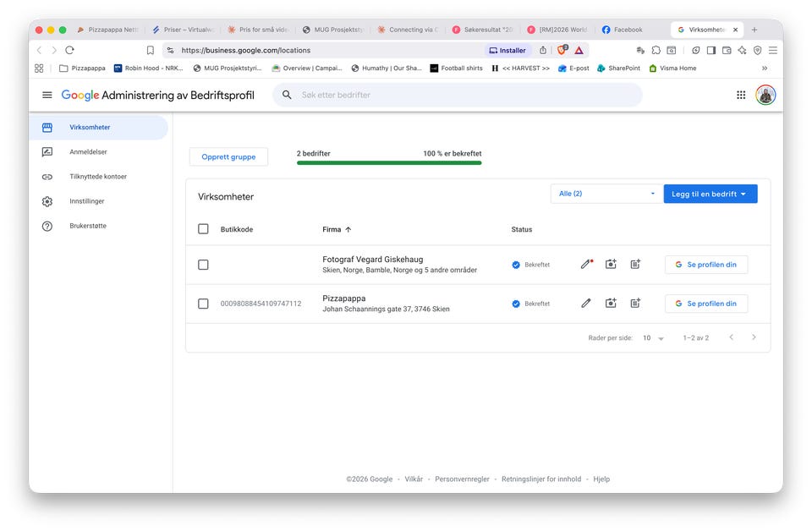The image size is (812, 531).
Task: Click the browser address bar URL
Action: point(245,50)
